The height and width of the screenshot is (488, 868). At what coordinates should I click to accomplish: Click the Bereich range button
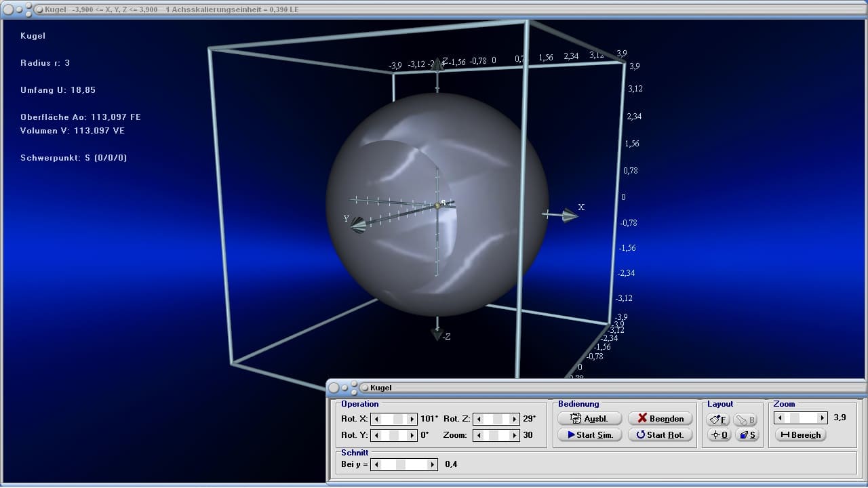point(800,434)
